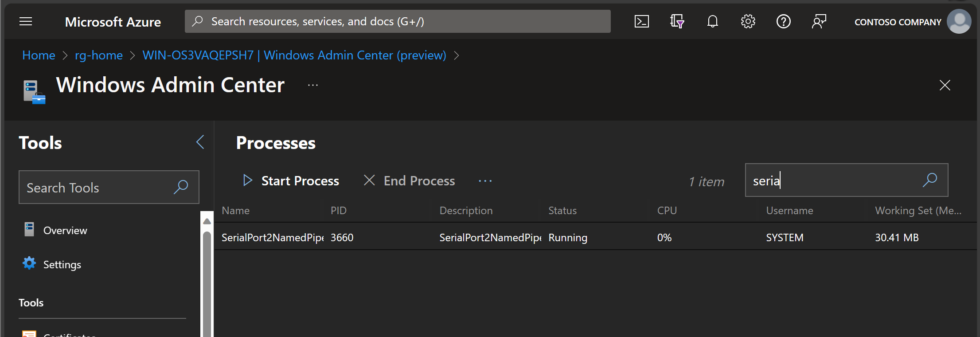Click the Windows Admin Center server icon
The width and height of the screenshot is (980, 337).
pos(34,92)
